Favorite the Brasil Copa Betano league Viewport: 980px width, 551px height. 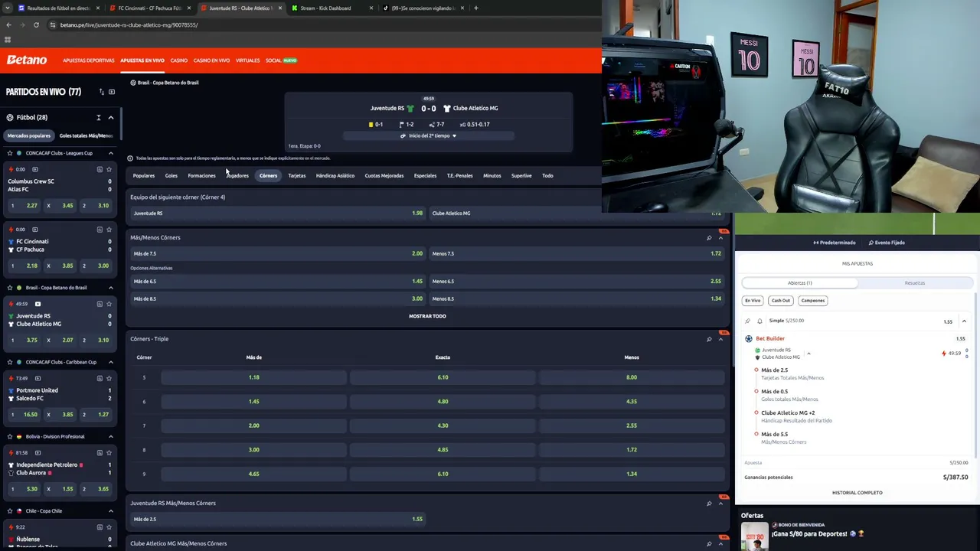pyautogui.click(x=10, y=288)
